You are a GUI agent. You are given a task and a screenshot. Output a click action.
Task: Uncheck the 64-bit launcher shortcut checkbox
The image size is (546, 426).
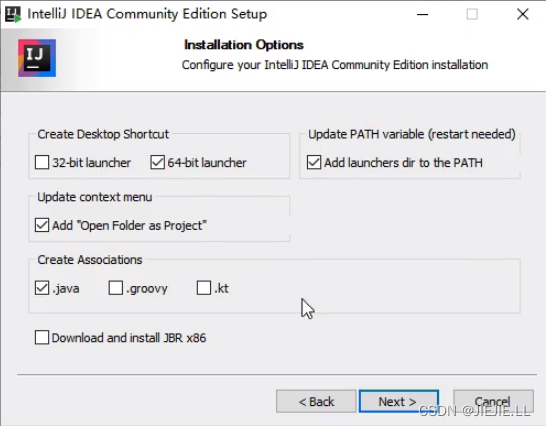point(157,162)
